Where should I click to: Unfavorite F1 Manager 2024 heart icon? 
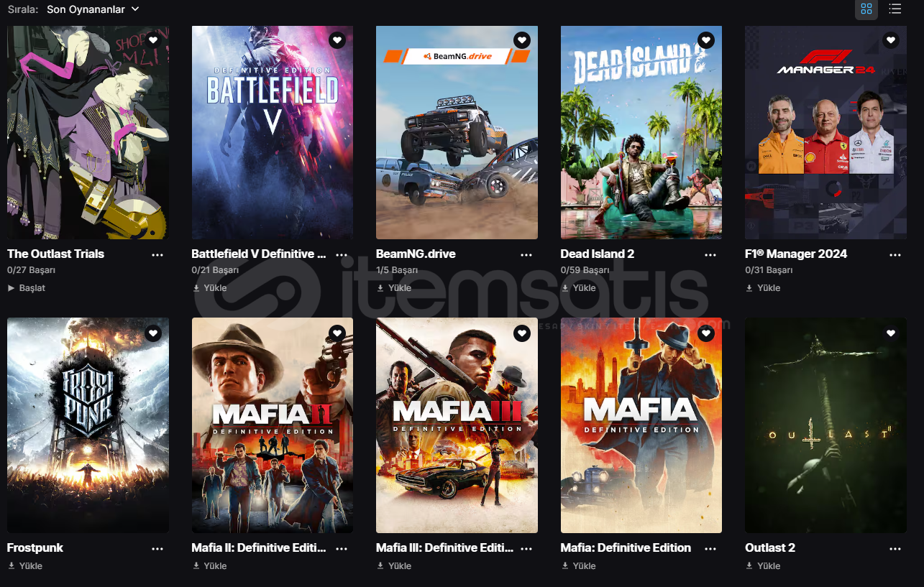891,40
